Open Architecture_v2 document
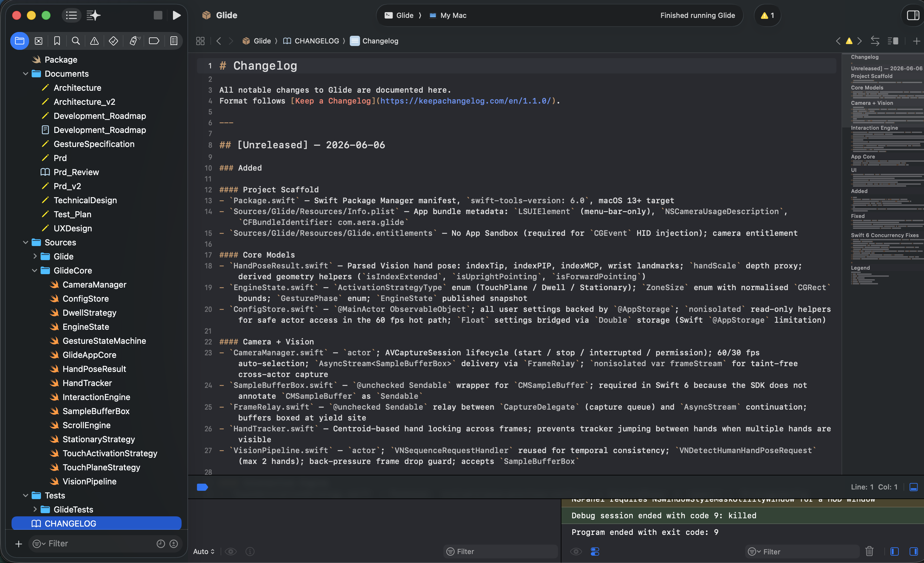The image size is (924, 563). (x=78, y=102)
